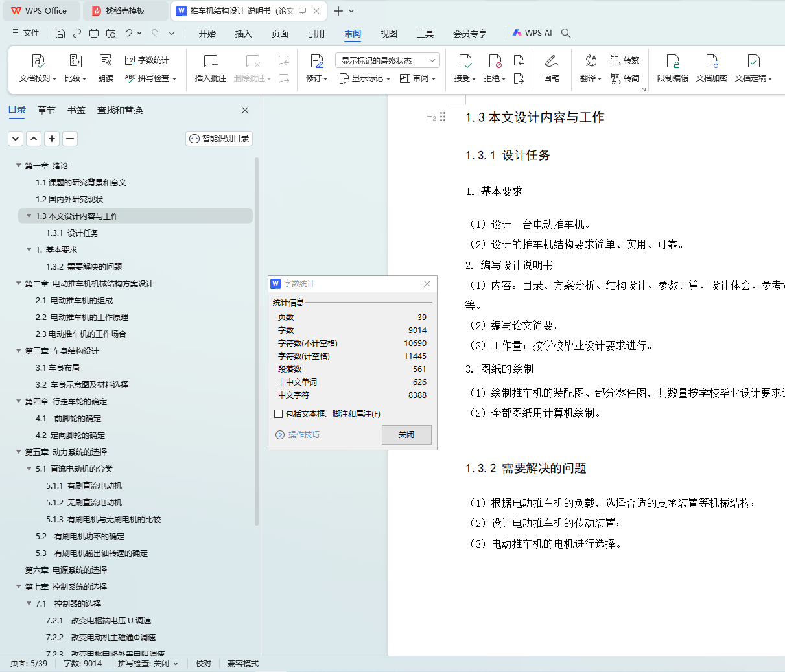Image resolution: width=785 pixels, height=672 pixels.
Task: Open 限制编辑 restrict editing
Action: pyautogui.click(x=673, y=68)
